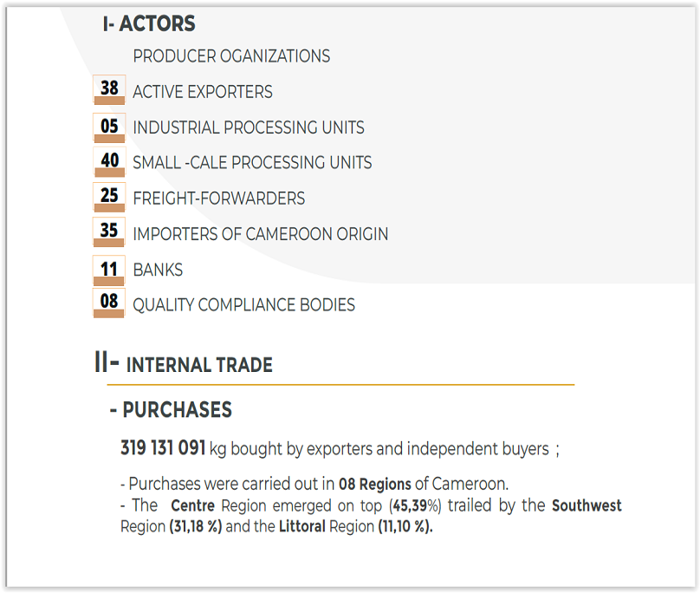Click the I- ACTORS heading
This screenshot has width=700, height=593.
coord(149,24)
